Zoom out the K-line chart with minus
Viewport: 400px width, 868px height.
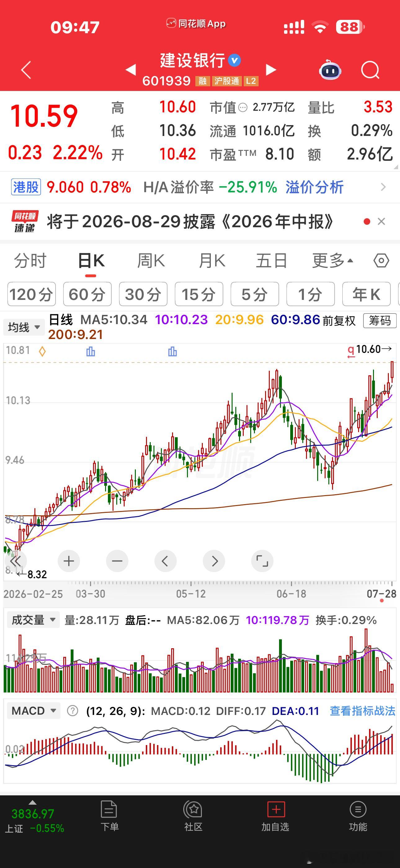point(117,561)
